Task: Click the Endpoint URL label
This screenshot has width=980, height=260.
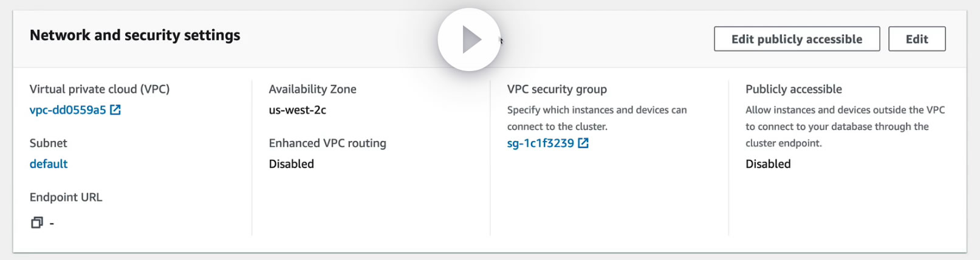Action: pyautogui.click(x=66, y=197)
